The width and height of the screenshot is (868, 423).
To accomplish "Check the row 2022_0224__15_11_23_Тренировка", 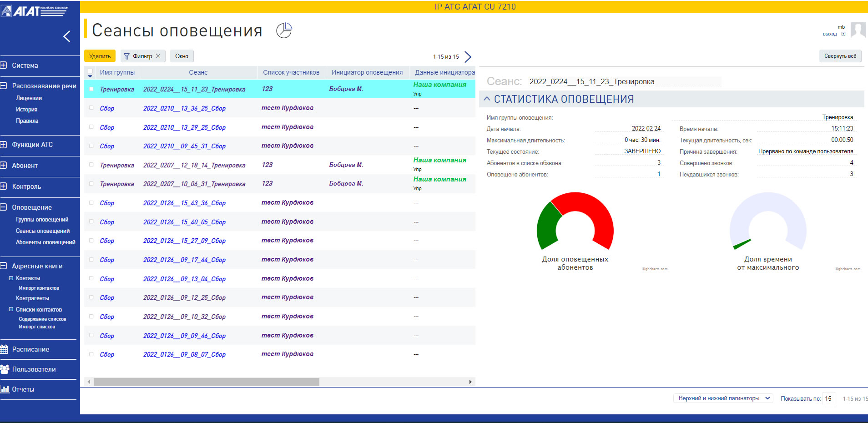I will coord(91,89).
